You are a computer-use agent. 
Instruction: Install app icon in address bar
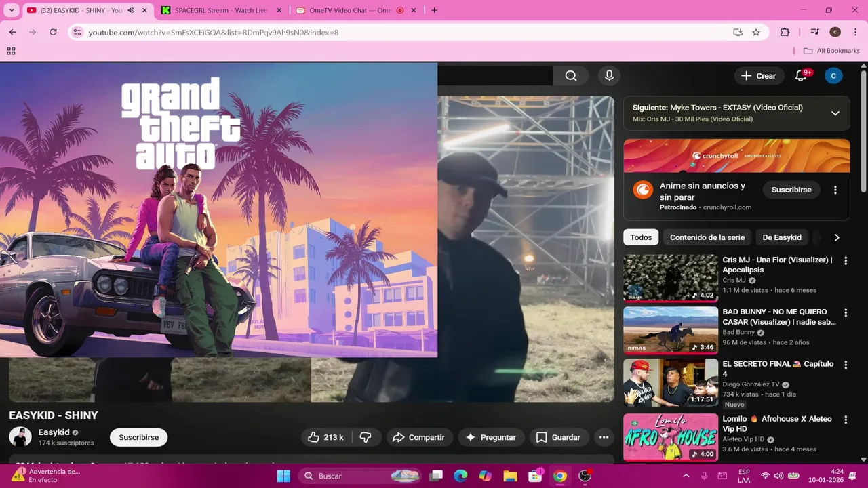click(738, 32)
